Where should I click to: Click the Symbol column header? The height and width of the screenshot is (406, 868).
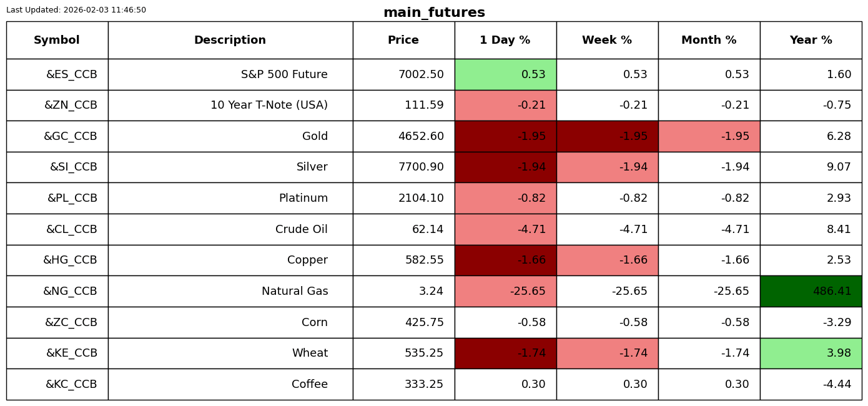57,40
